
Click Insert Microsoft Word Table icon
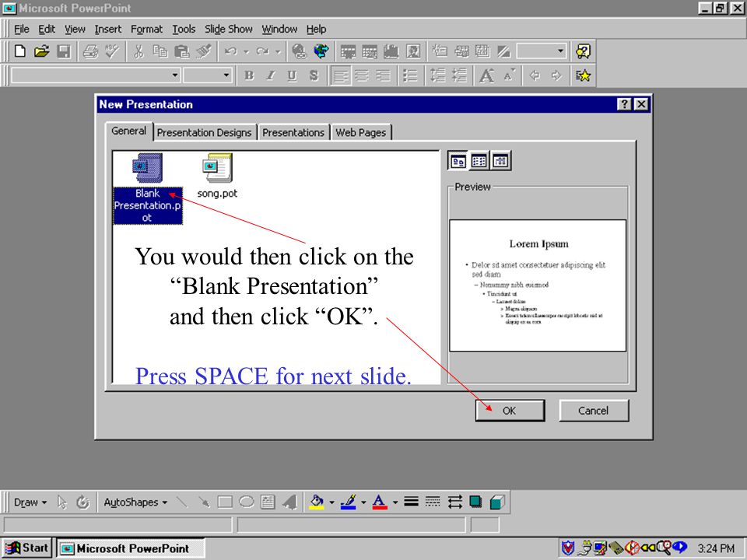(x=348, y=51)
